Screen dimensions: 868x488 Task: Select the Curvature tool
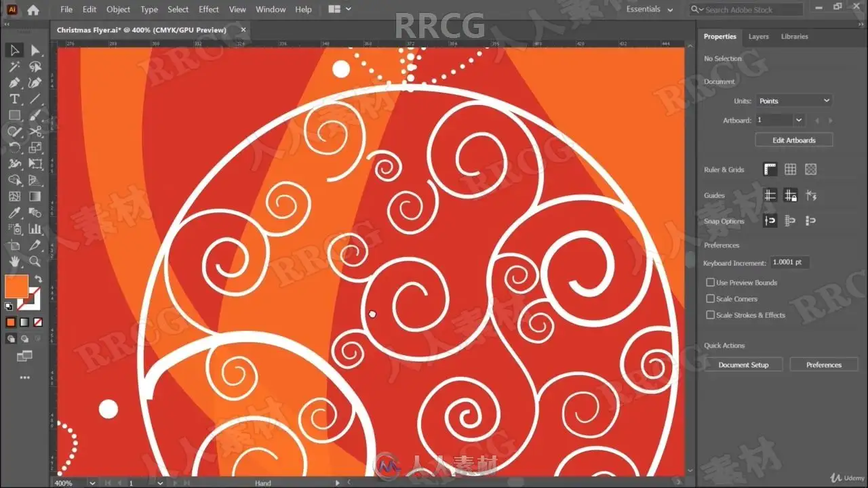(x=35, y=83)
